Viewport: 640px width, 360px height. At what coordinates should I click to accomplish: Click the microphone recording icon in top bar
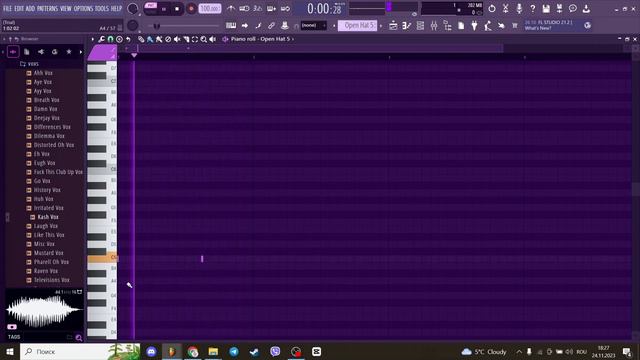[x=519, y=9]
